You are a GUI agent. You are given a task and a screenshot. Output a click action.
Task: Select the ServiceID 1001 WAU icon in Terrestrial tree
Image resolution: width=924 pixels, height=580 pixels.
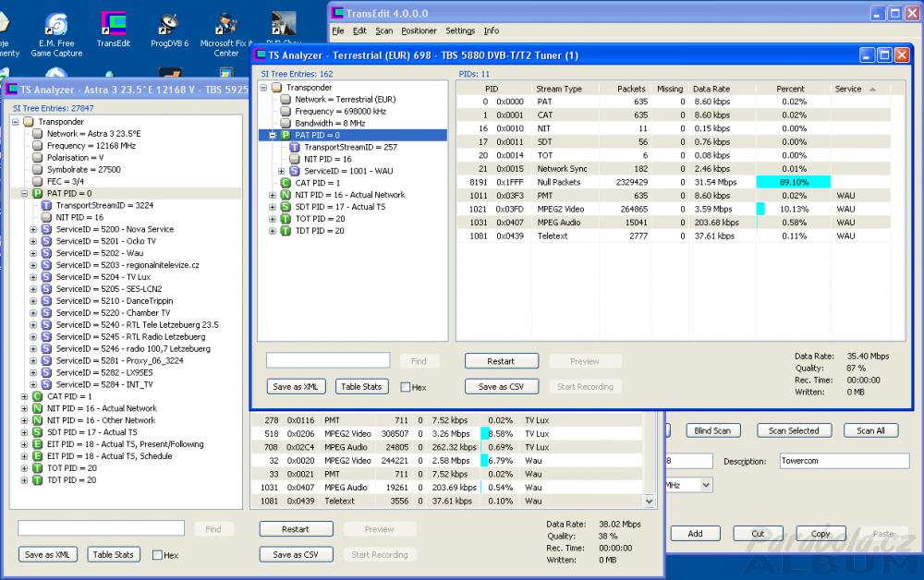pos(295,171)
